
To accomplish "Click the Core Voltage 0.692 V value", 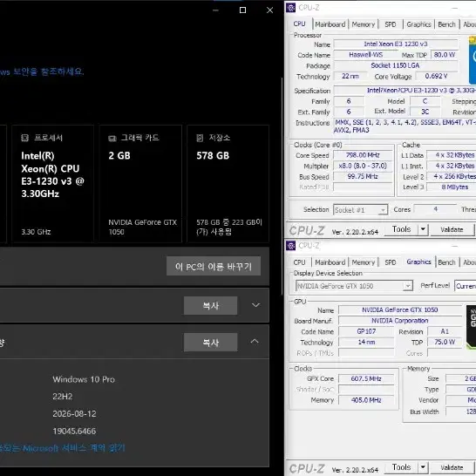I will tap(436, 76).
